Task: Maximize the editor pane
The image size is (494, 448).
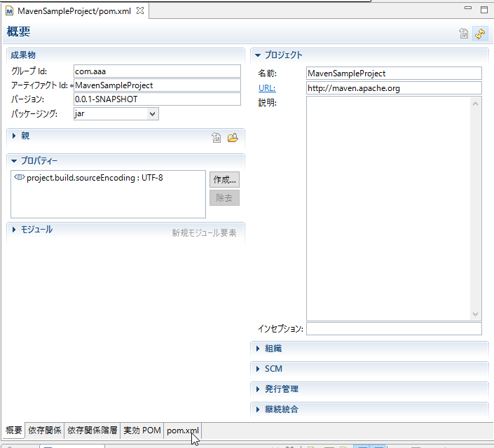Action: point(484,10)
